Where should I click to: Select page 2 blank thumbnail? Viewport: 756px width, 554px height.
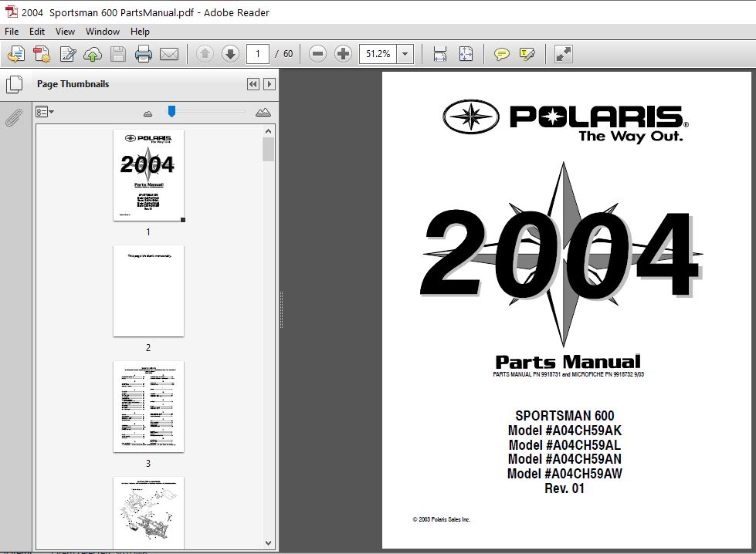(x=148, y=291)
